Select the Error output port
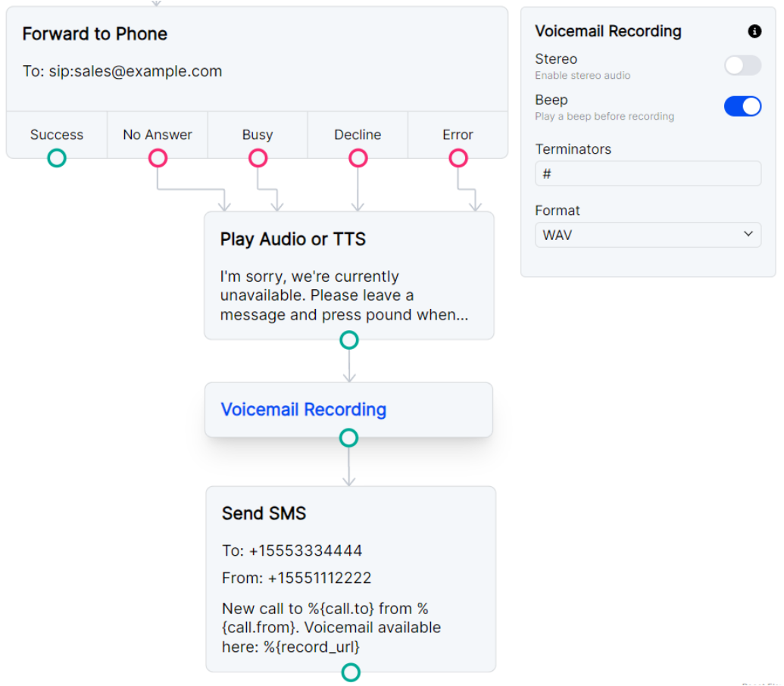The height and width of the screenshot is (686, 784). (458, 157)
